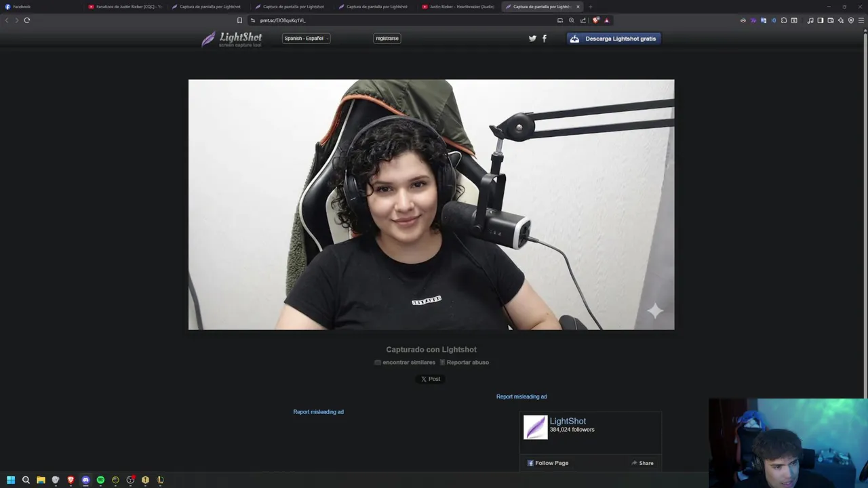
Task: Click Share button in Facebook widget
Action: (x=642, y=463)
